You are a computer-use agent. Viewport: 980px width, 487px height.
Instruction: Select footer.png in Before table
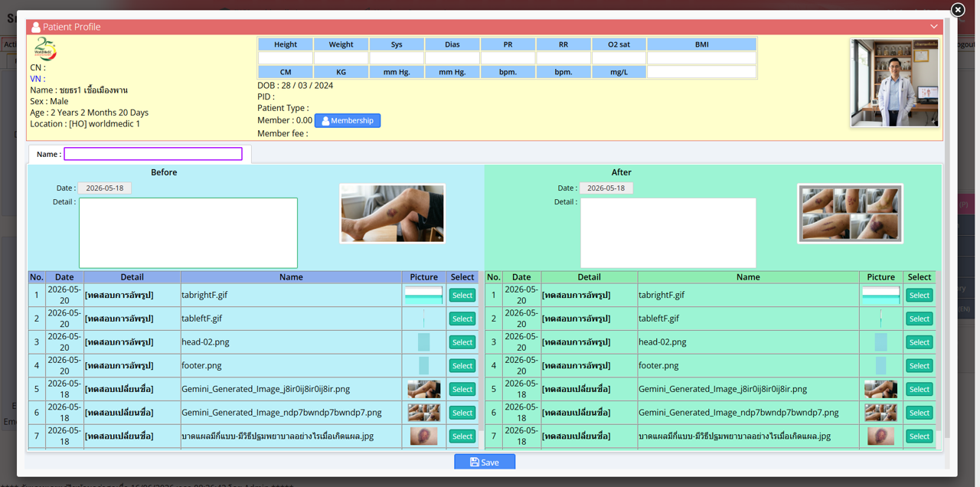pos(462,365)
